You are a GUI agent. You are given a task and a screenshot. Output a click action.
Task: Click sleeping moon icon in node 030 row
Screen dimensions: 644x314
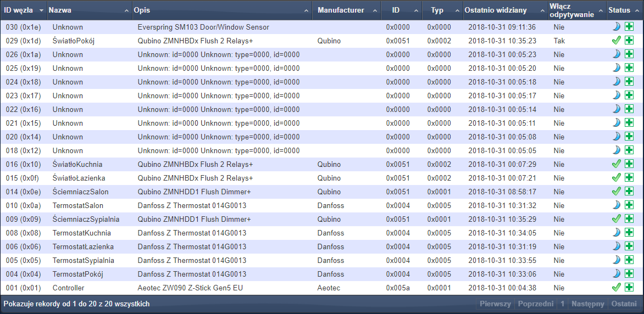point(616,27)
